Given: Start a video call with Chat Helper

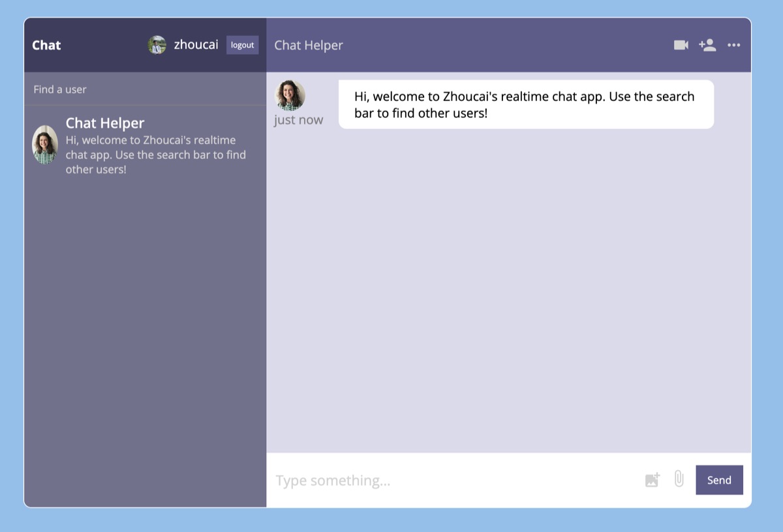Looking at the screenshot, I should [681, 45].
